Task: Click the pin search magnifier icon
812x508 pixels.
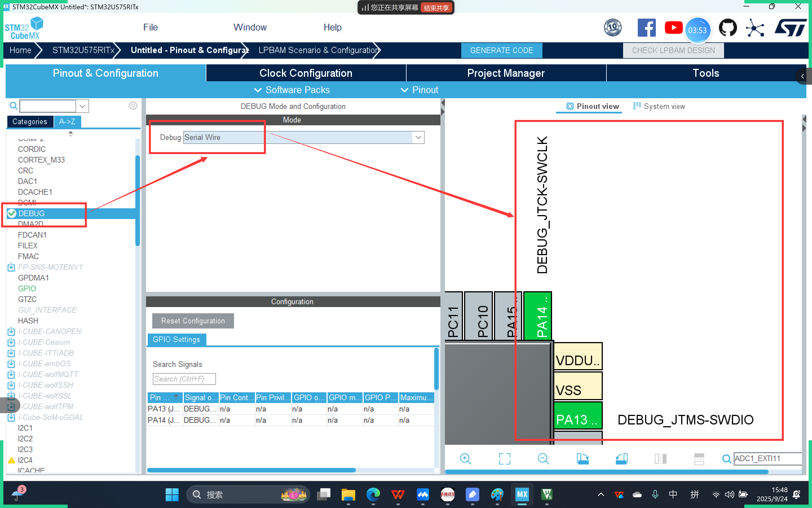Action: [x=727, y=459]
